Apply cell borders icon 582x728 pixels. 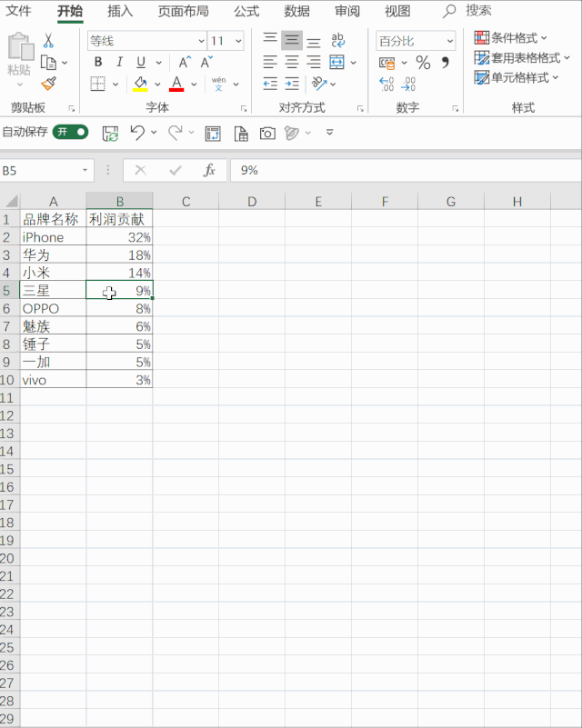97,84
